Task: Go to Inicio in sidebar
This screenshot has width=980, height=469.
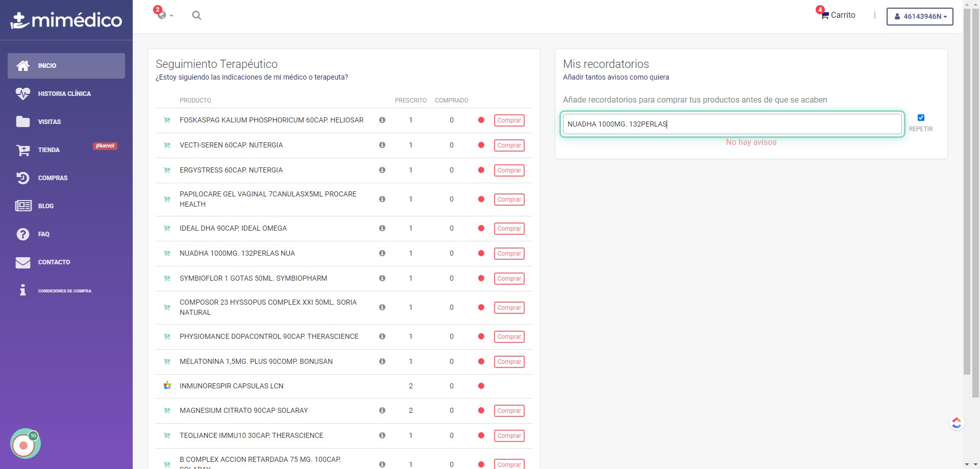Action: (x=66, y=66)
